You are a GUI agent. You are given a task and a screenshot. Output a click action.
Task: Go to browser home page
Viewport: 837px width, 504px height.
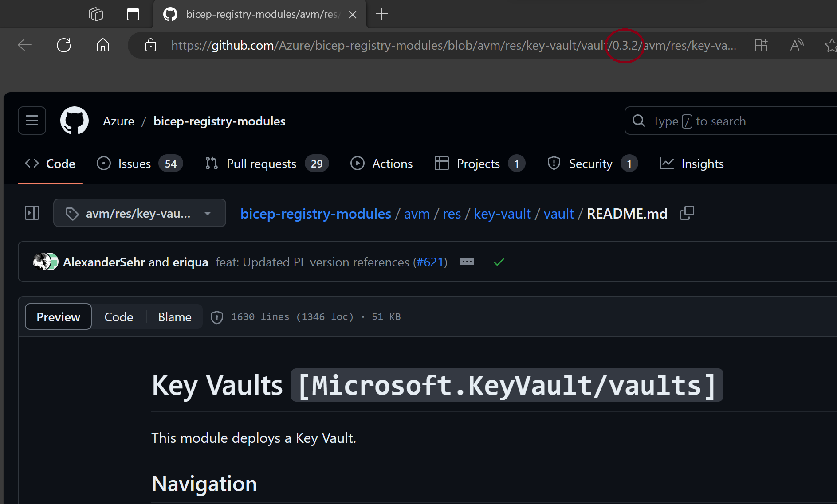point(102,45)
